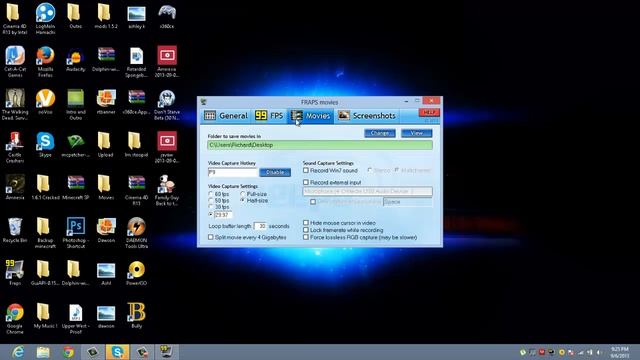Select the custom 29.97 fps radio button

(x=211, y=214)
